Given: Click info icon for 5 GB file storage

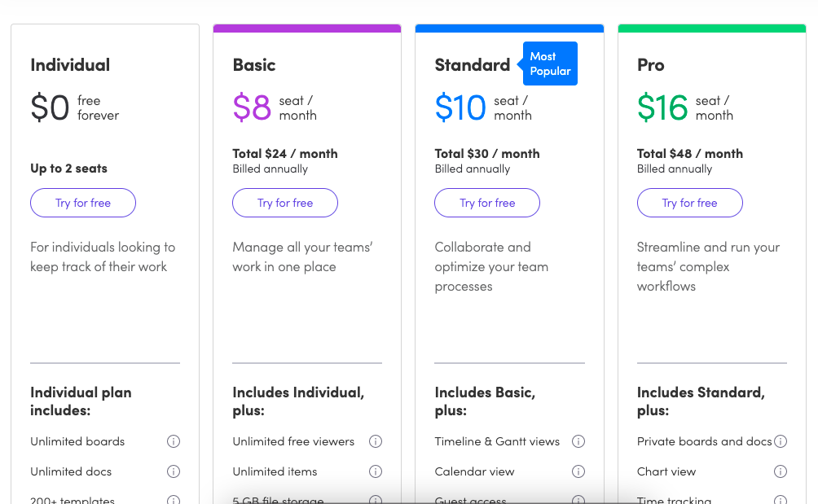Looking at the screenshot, I should click(376, 500).
